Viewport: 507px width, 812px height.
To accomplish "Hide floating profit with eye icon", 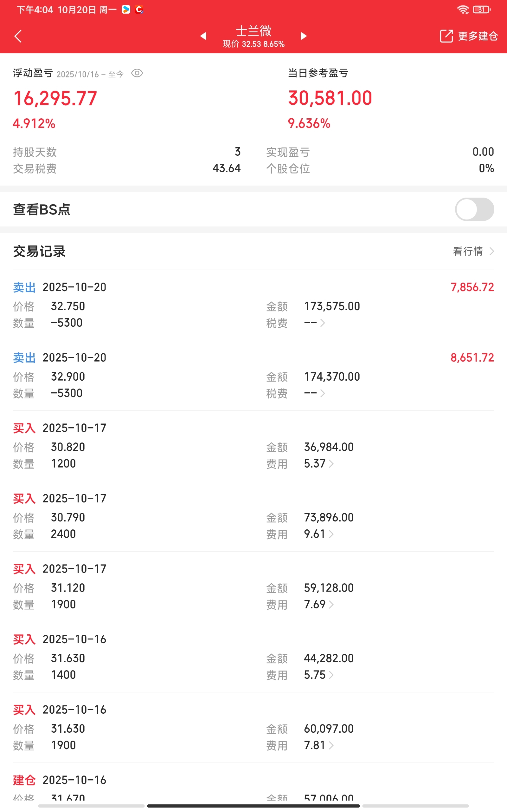I will [137, 73].
